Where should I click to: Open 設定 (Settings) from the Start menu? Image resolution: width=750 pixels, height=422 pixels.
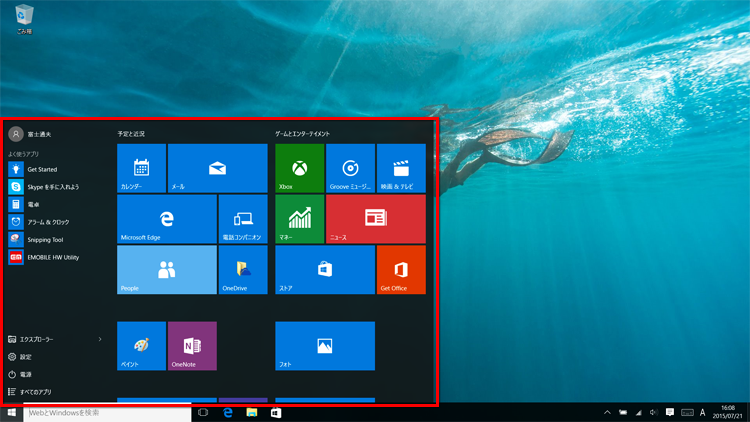26,357
